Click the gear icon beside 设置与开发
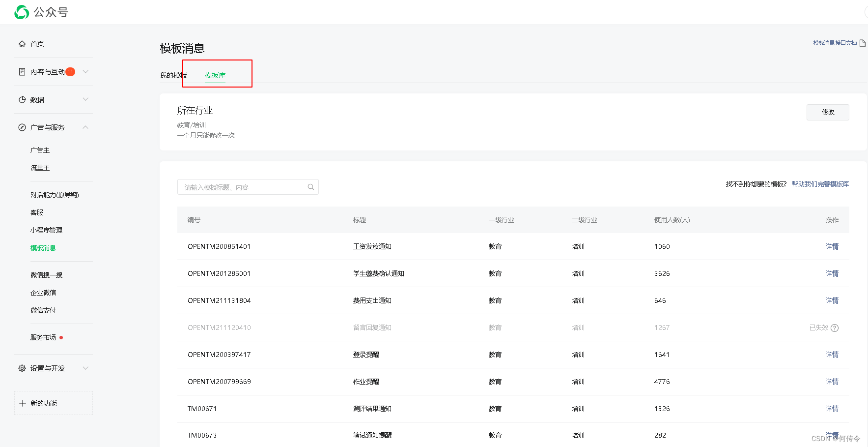 22,368
